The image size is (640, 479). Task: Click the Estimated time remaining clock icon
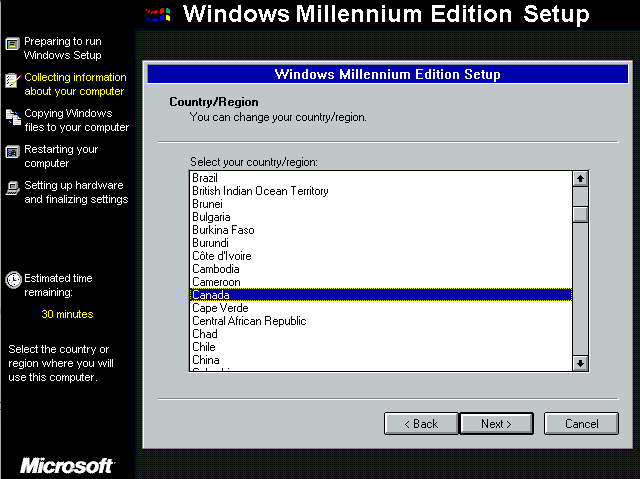point(13,280)
